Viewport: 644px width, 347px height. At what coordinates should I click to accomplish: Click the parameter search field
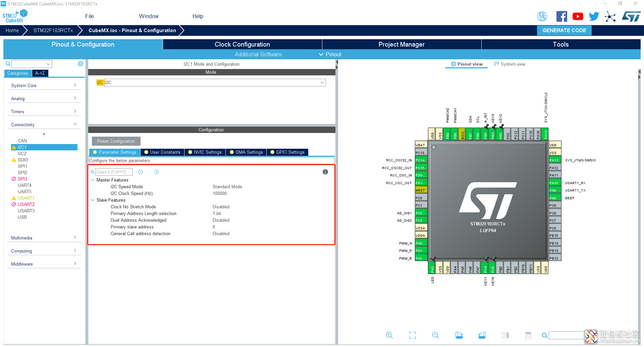(114, 172)
